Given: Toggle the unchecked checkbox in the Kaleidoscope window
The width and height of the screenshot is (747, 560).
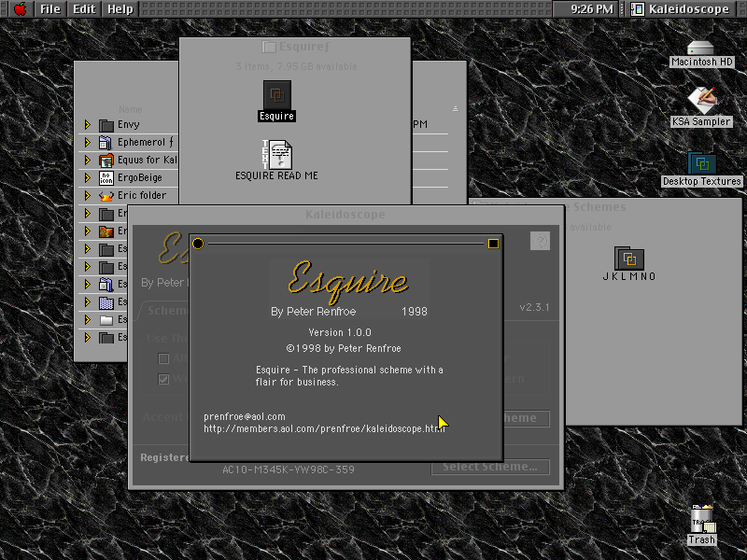Looking at the screenshot, I should (163, 358).
